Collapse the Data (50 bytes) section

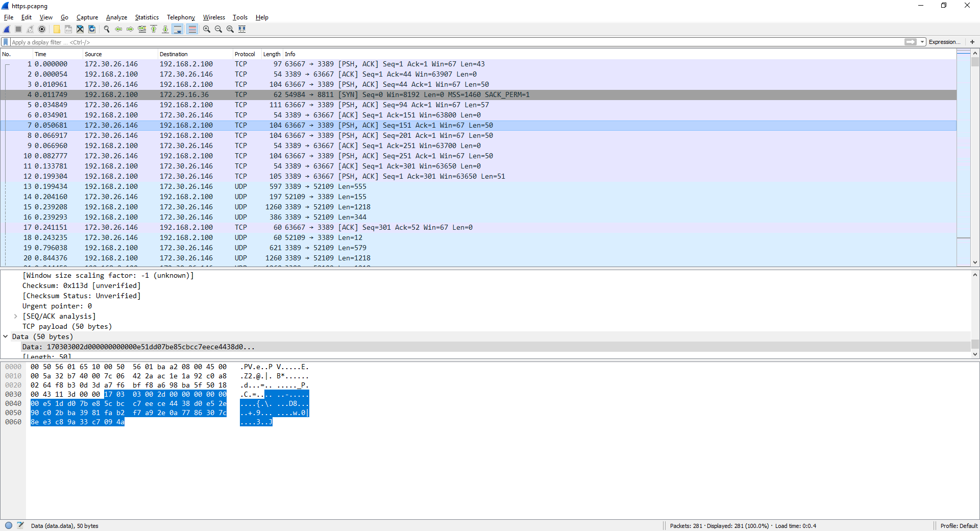coord(6,336)
